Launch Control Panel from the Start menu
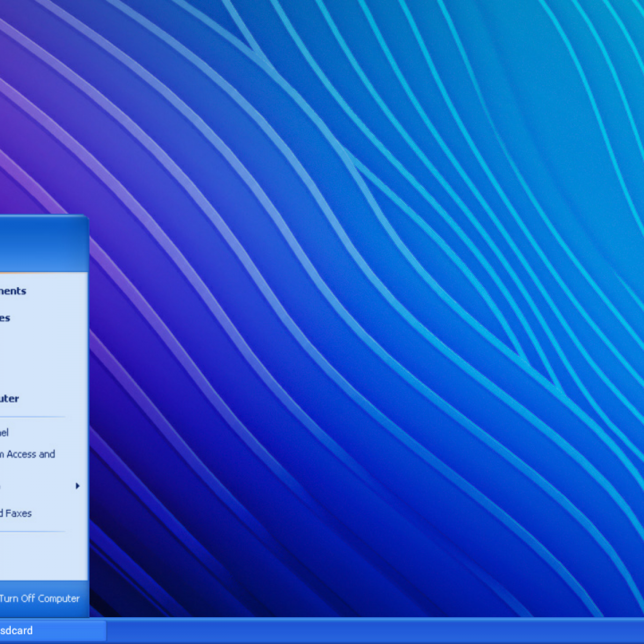The image size is (644, 644). (4, 432)
